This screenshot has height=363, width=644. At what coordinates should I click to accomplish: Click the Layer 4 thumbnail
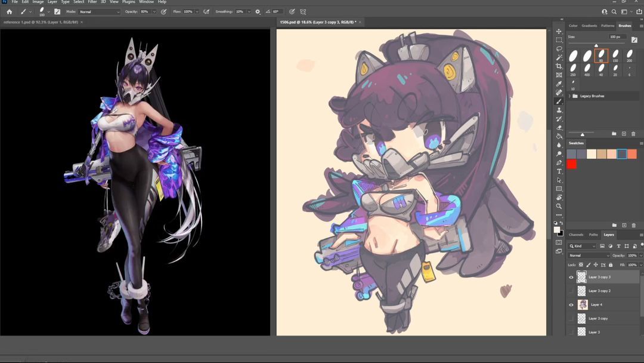[583, 304]
